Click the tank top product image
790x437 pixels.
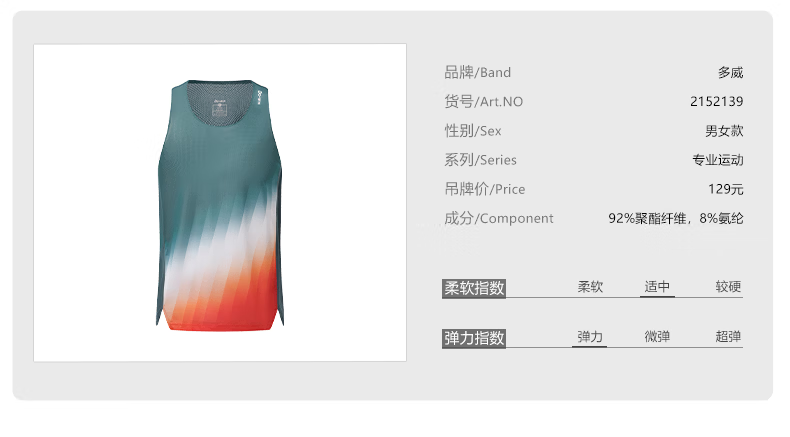[x=220, y=205]
